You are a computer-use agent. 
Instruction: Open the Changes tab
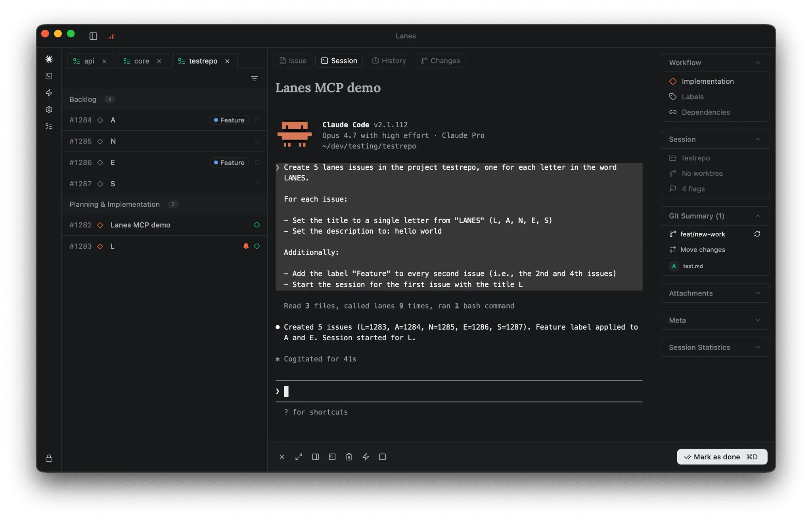[440, 61]
